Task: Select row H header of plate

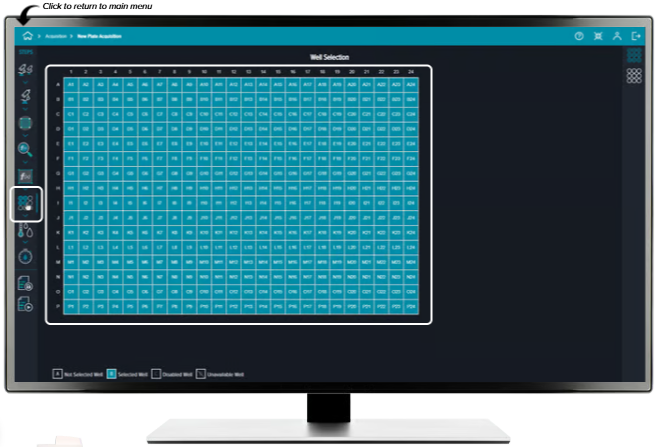Action: click(58, 188)
